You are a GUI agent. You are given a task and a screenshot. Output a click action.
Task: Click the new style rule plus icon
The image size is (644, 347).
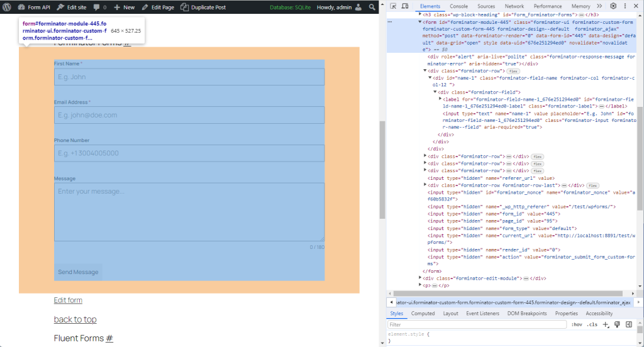pyautogui.click(x=606, y=324)
